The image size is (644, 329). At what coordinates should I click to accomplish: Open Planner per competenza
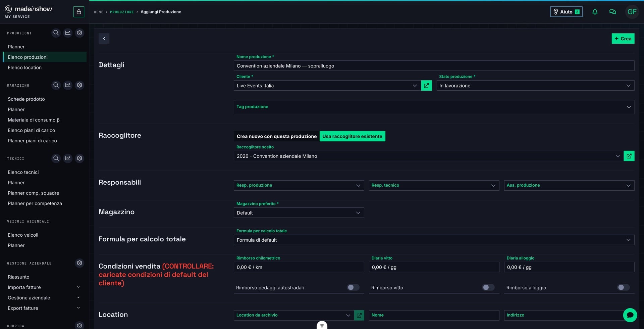(45, 203)
